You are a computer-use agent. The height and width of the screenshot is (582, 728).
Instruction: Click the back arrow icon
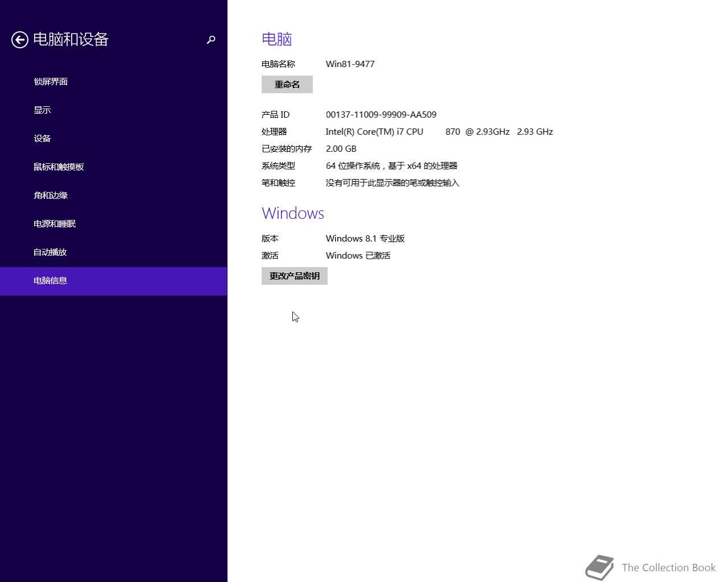(x=20, y=40)
